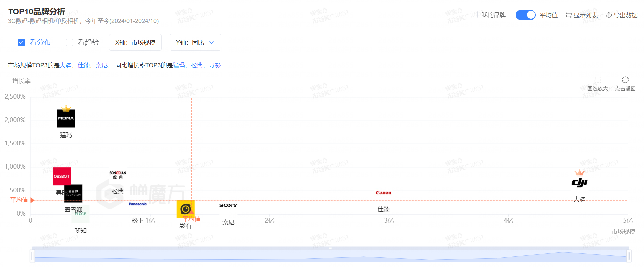The image size is (644, 267).
Task: Click the 猛玛 label under MOMA
Action: coord(66,135)
